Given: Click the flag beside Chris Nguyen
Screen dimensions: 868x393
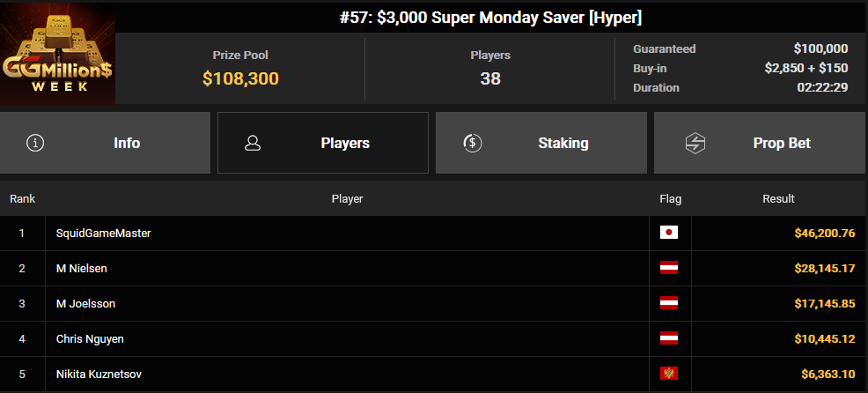Looking at the screenshot, I should click(x=669, y=338).
